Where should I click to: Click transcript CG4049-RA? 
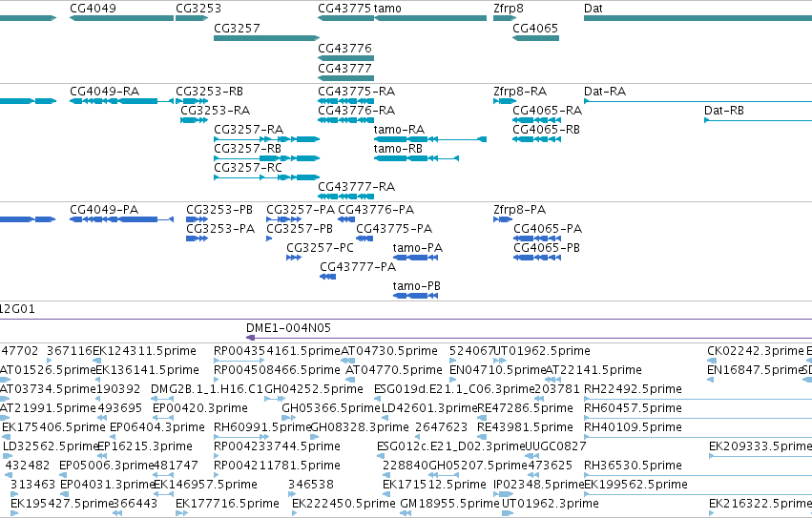[122, 101]
